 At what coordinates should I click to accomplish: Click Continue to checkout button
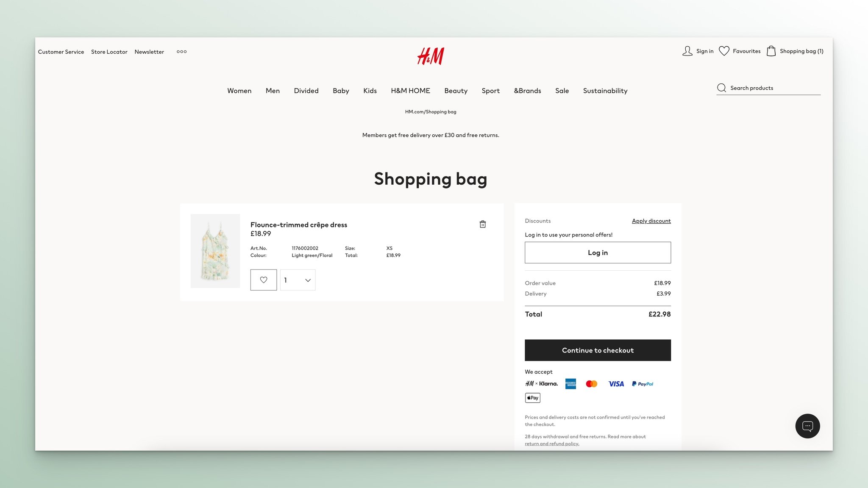597,350
